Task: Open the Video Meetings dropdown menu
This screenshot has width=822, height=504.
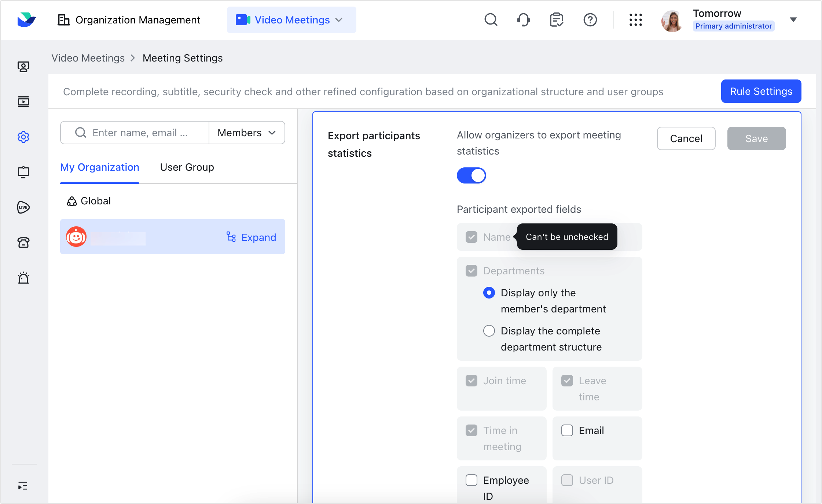Action: point(291,20)
